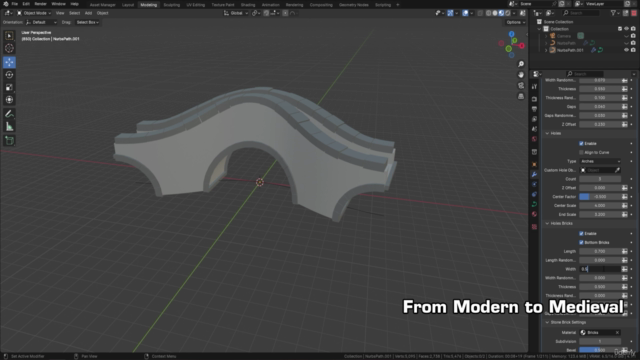Toggle Collection viewport visibility eye

point(627,29)
